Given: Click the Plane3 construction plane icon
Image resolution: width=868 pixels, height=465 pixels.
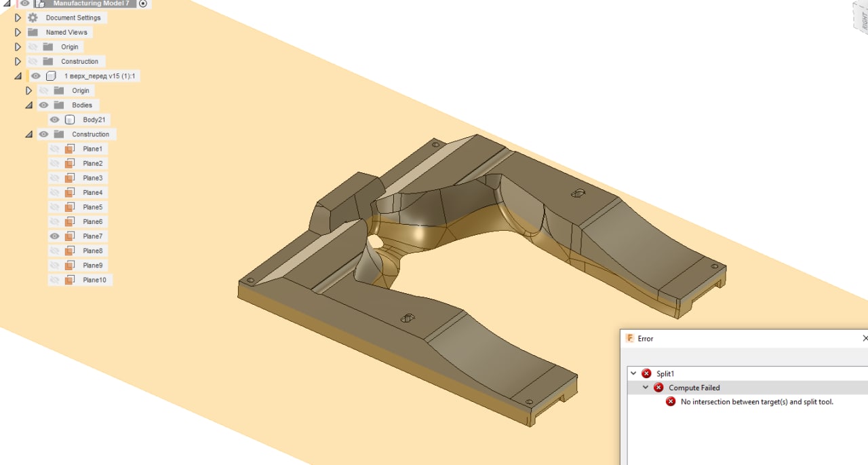Looking at the screenshot, I should pos(69,178).
